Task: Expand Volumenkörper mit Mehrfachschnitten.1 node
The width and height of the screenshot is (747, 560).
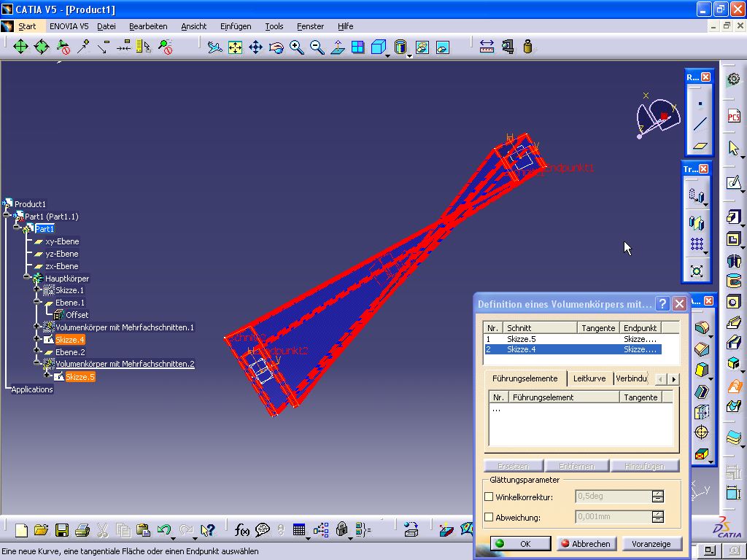Action: click(37, 326)
